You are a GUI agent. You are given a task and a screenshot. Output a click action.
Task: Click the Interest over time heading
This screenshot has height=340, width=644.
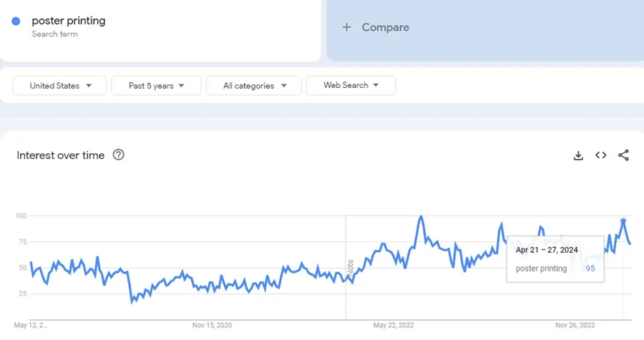60,155
